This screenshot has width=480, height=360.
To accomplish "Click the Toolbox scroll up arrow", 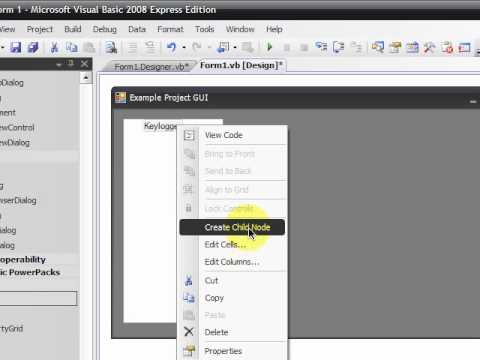I will pos(86,78).
